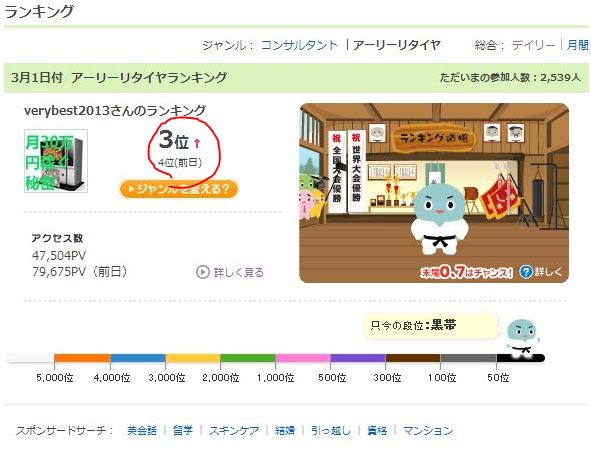
Task: Click the play circle icon beside 詳しく見る
Action: tap(202, 272)
